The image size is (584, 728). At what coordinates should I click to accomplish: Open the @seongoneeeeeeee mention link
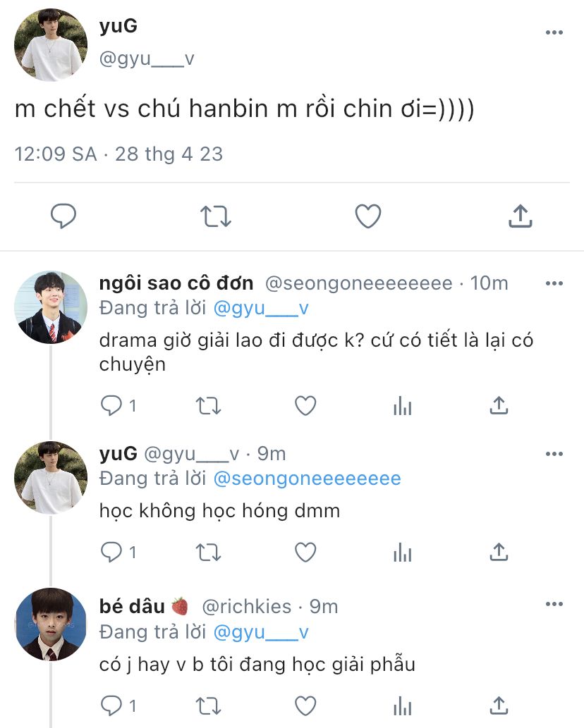[x=307, y=479]
